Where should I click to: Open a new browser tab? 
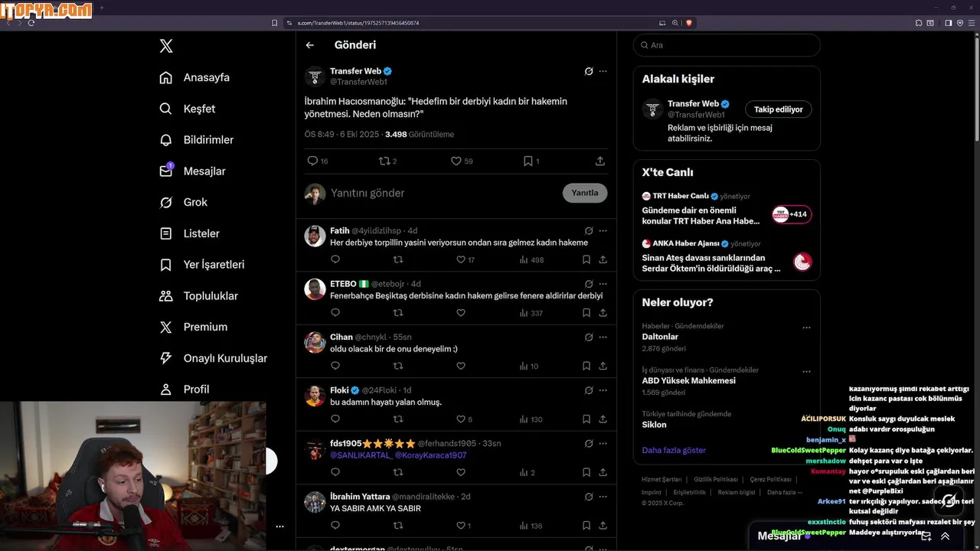pyautogui.click(x=102, y=8)
